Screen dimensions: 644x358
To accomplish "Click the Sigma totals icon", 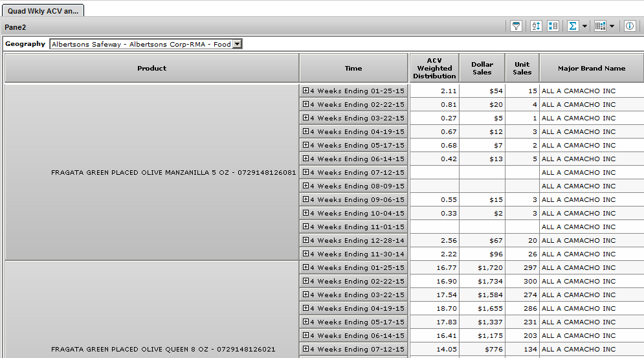I will pos(572,26).
